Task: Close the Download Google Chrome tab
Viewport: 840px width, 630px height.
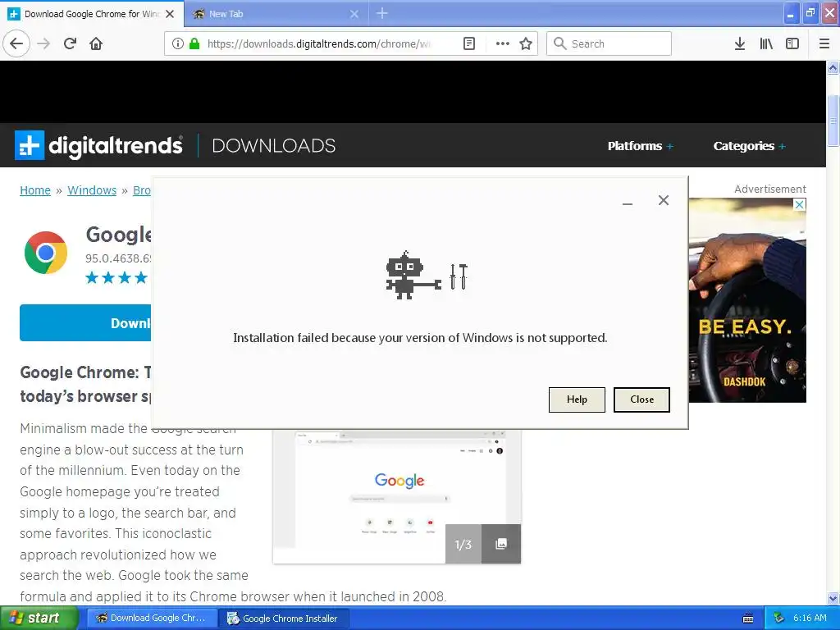Action: pyautogui.click(x=170, y=14)
